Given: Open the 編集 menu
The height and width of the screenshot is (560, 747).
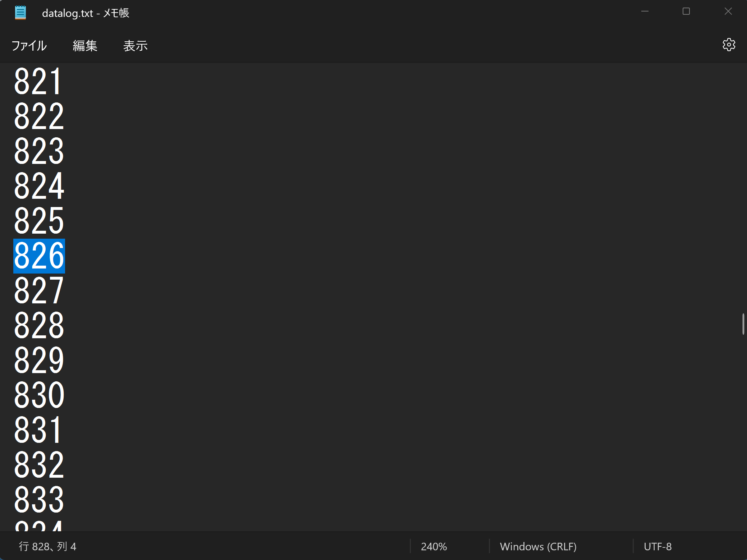Looking at the screenshot, I should pyautogui.click(x=85, y=46).
